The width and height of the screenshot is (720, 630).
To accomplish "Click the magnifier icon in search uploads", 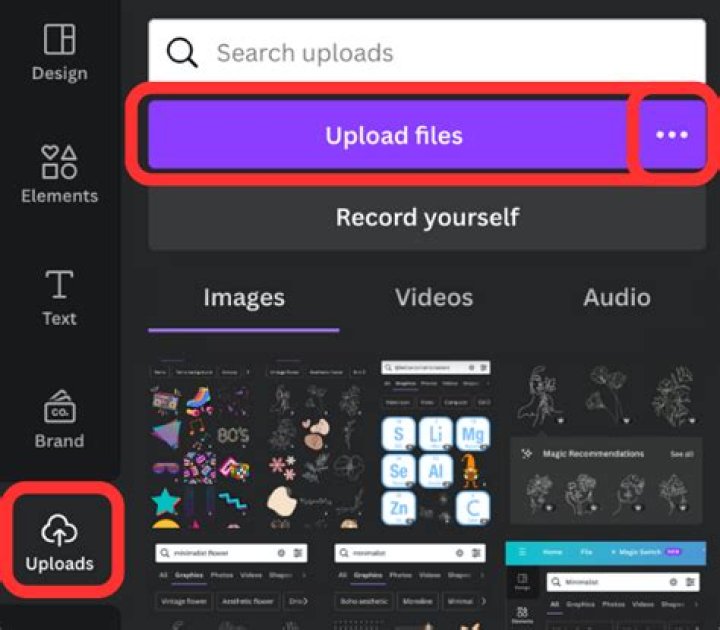I will [x=182, y=53].
